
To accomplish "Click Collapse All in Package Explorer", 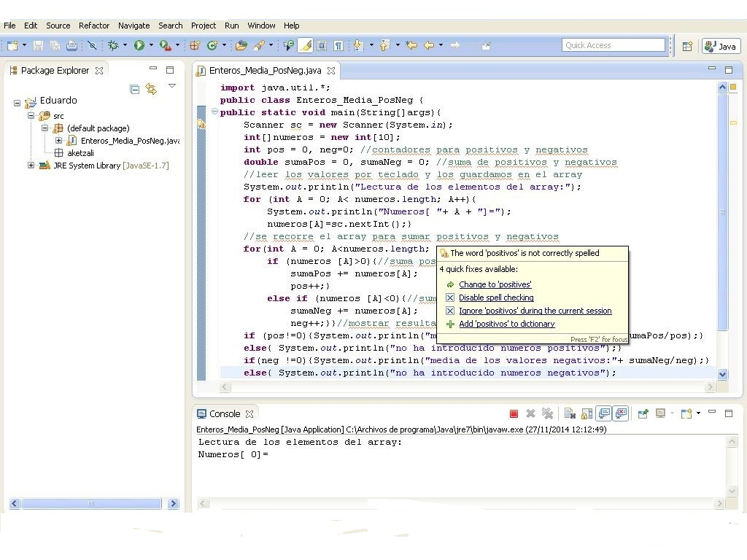I will (134, 89).
